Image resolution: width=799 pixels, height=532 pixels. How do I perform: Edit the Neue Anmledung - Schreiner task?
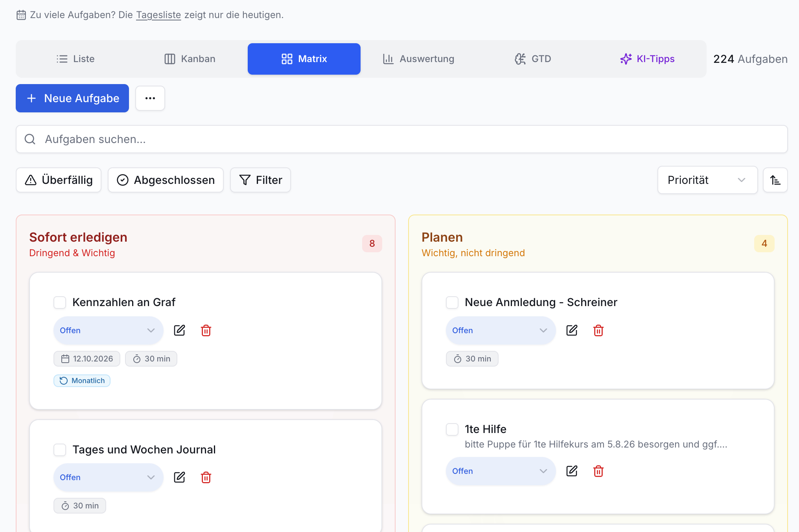(572, 330)
